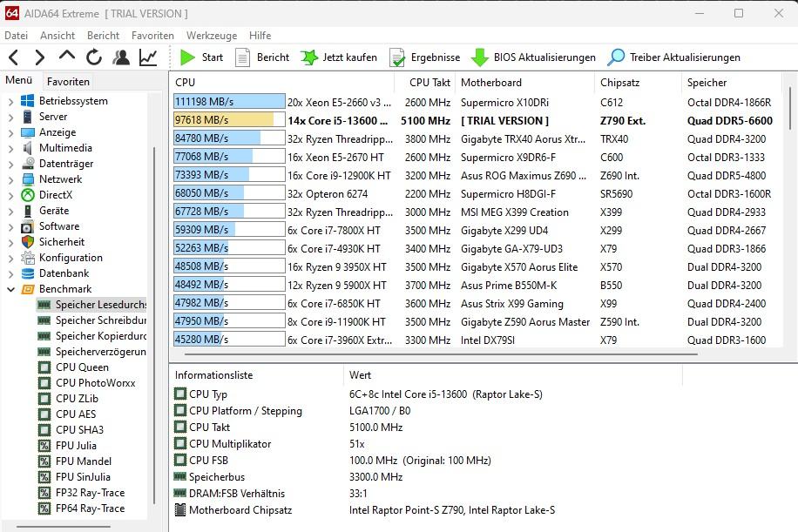Expand the Anzeige tree node
Screen dimensions: 798x532
(10, 132)
